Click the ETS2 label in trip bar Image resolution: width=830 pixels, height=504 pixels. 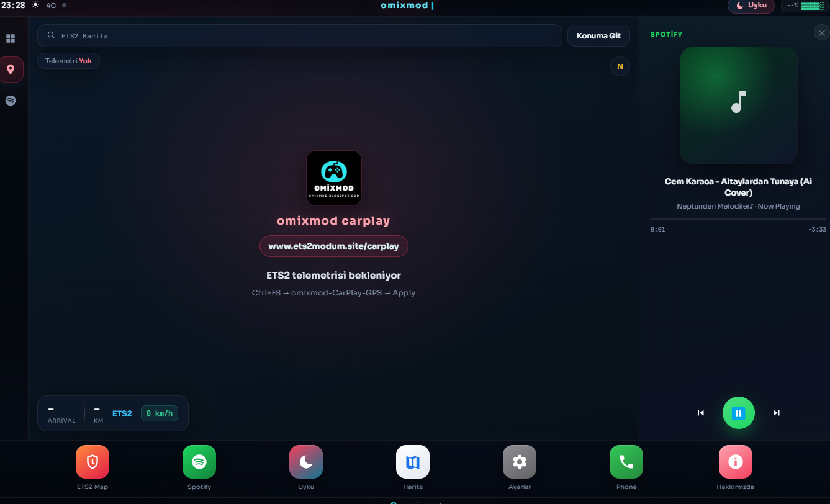122,413
